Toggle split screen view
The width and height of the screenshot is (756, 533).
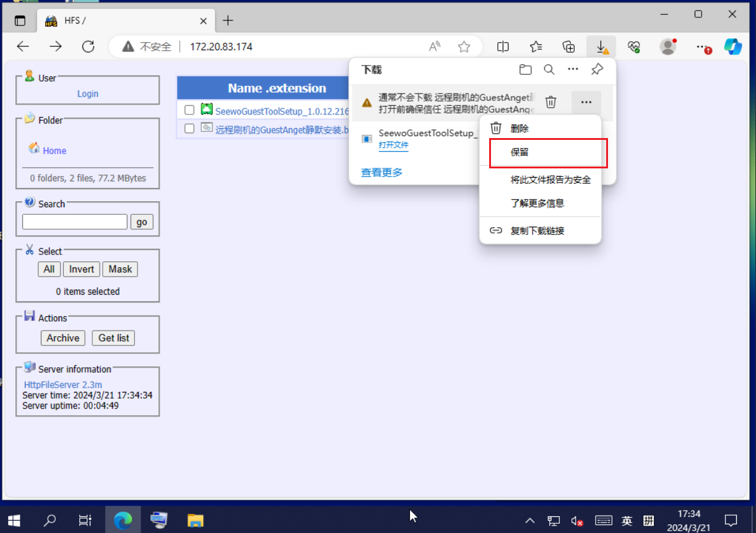(x=503, y=46)
